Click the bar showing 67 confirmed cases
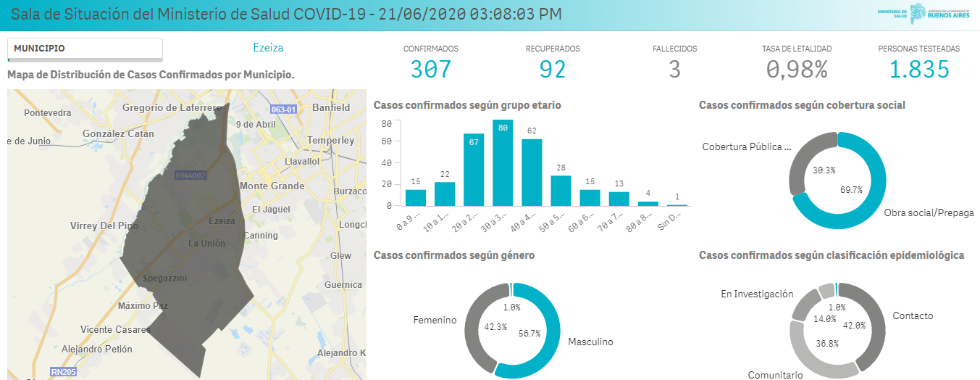 click(474, 170)
